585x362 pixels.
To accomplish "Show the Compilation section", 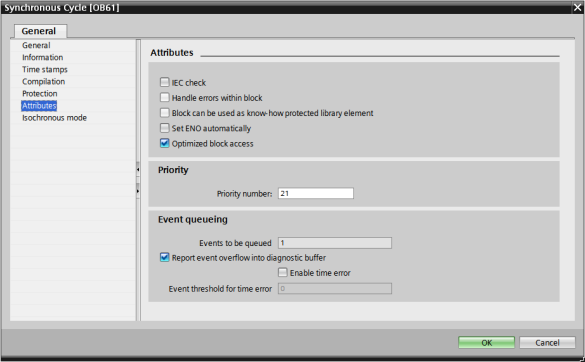I will [x=43, y=81].
